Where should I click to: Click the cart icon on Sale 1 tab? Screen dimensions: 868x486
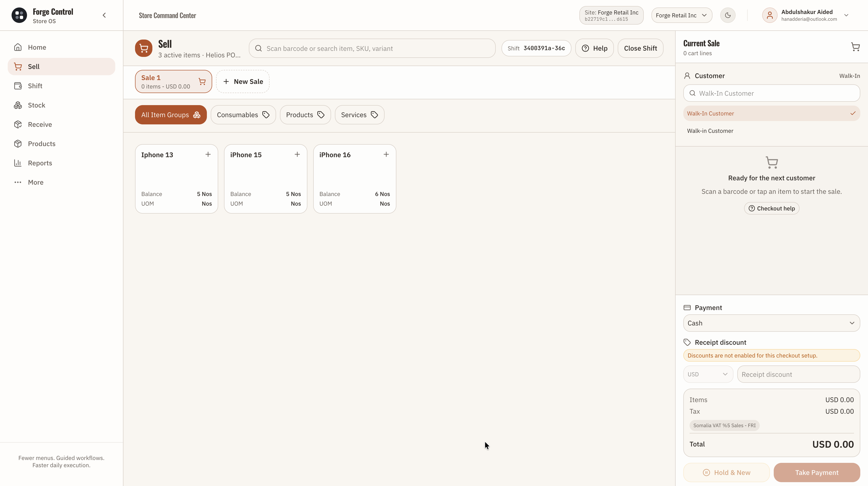pyautogui.click(x=202, y=81)
